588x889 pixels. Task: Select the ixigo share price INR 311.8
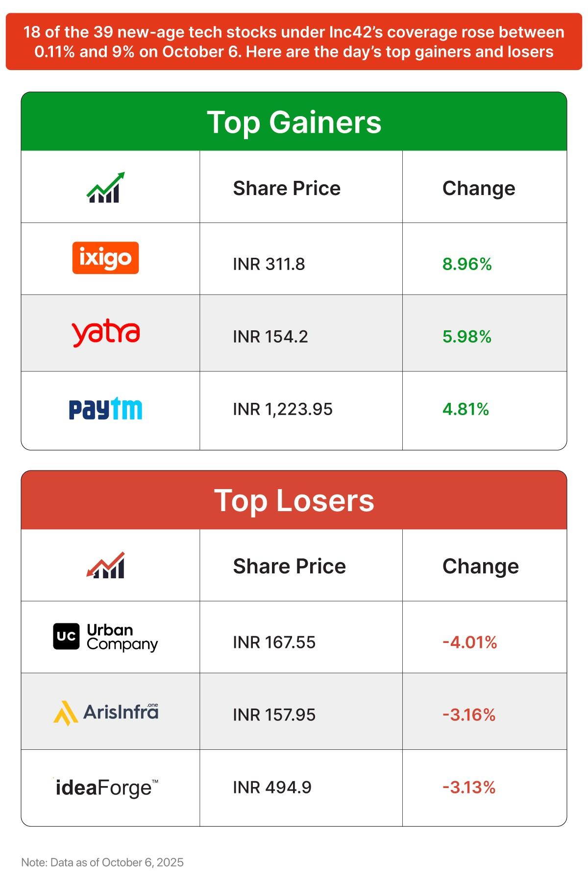tap(269, 264)
